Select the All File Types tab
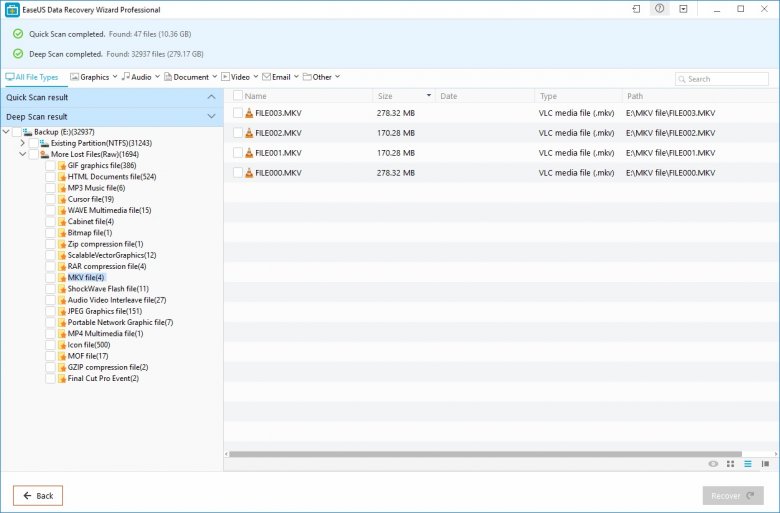The height and width of the screenshot is (513, 780). click(x=32, y=77)
